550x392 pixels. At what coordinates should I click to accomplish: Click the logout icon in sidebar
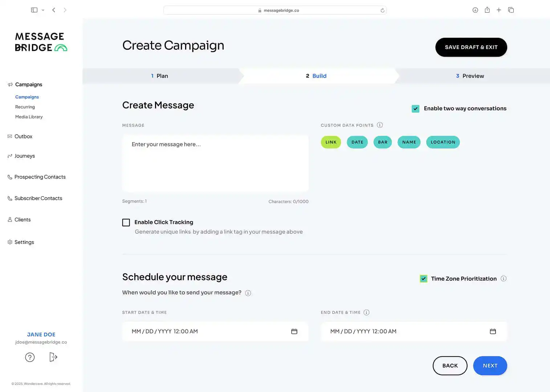pos(53,357)
